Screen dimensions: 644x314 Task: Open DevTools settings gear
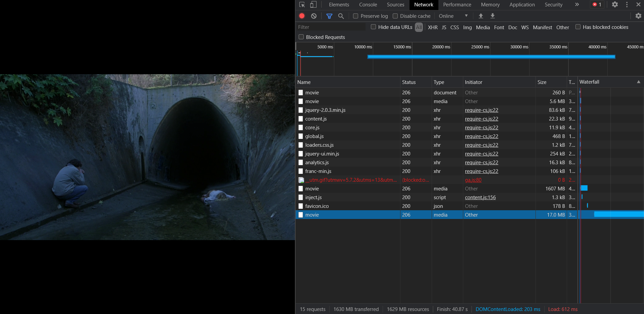[x=615, y=5]
